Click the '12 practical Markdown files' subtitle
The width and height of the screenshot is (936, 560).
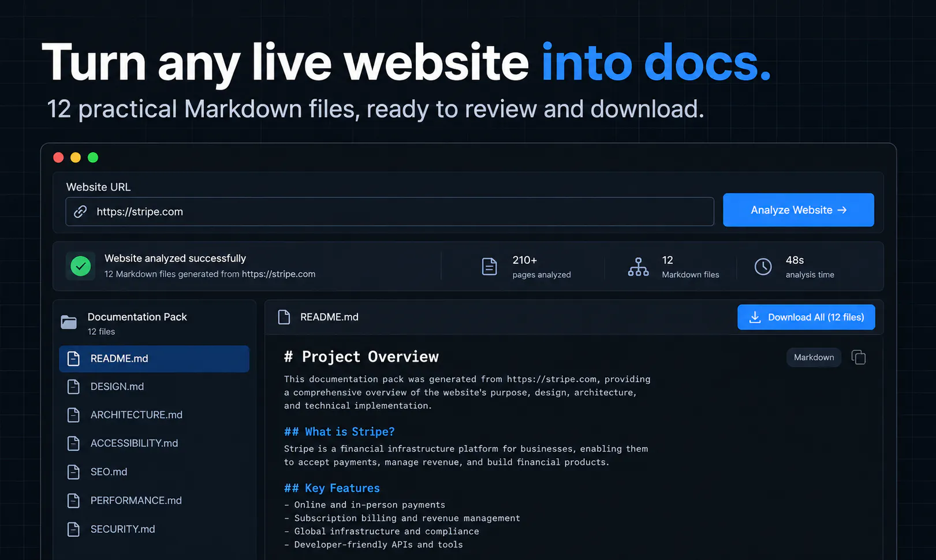(375, 109)
